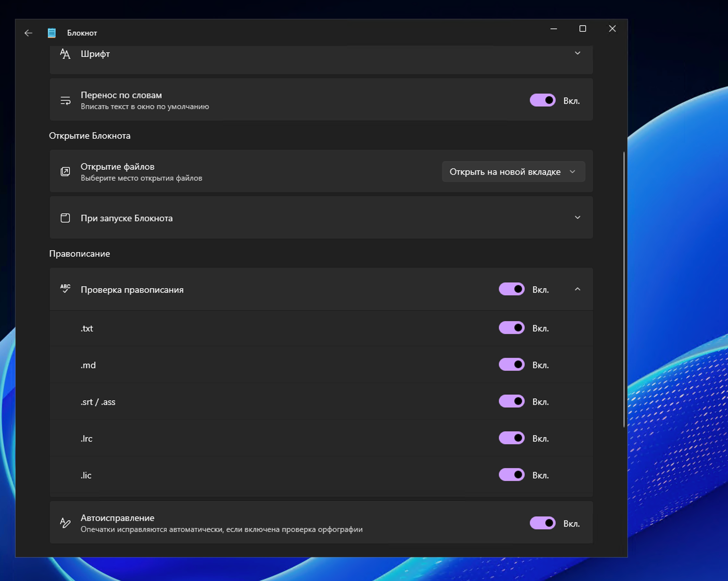Toggle spell check for .srt / .ass

(x=512, y=402)
